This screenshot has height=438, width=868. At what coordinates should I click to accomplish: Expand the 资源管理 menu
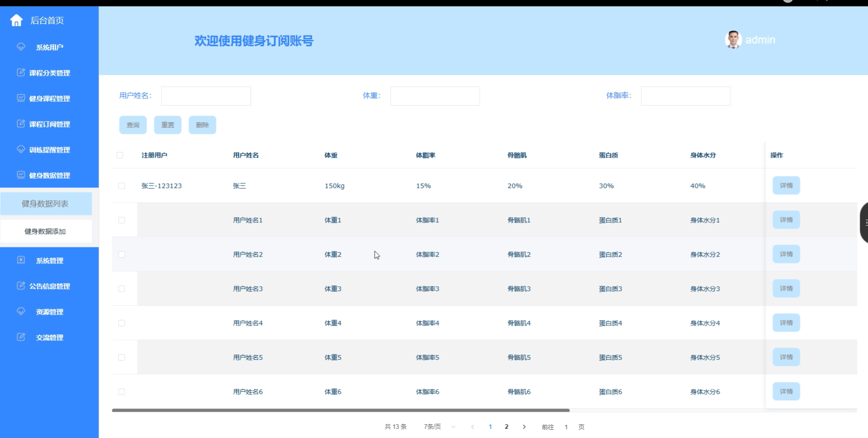click(49, 312)
